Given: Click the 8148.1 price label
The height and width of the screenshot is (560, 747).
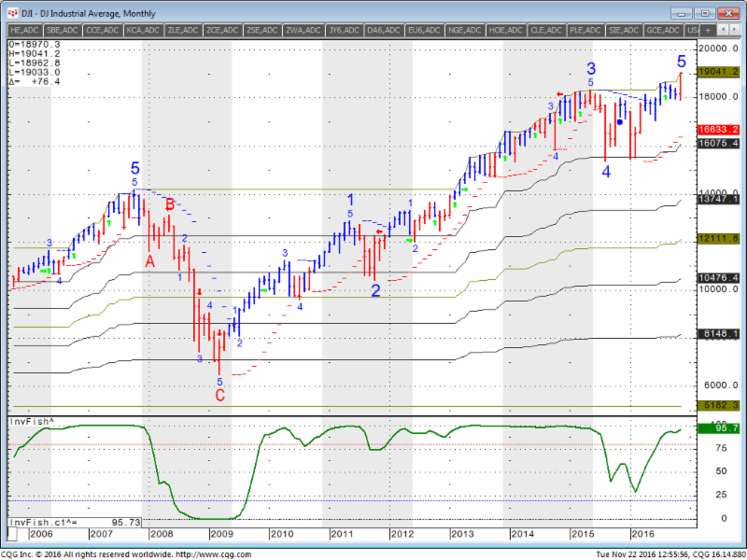Looking at the screenshot, I should tap(718, 334).
